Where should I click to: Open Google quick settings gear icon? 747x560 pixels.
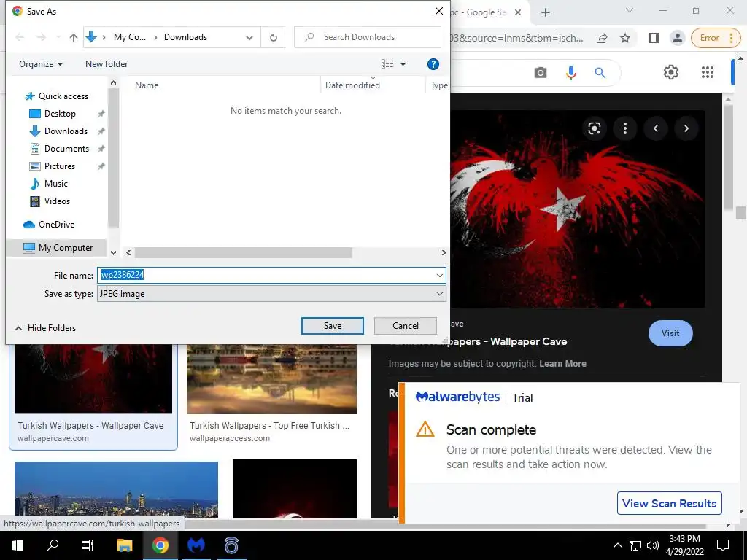tap(671, 72)
